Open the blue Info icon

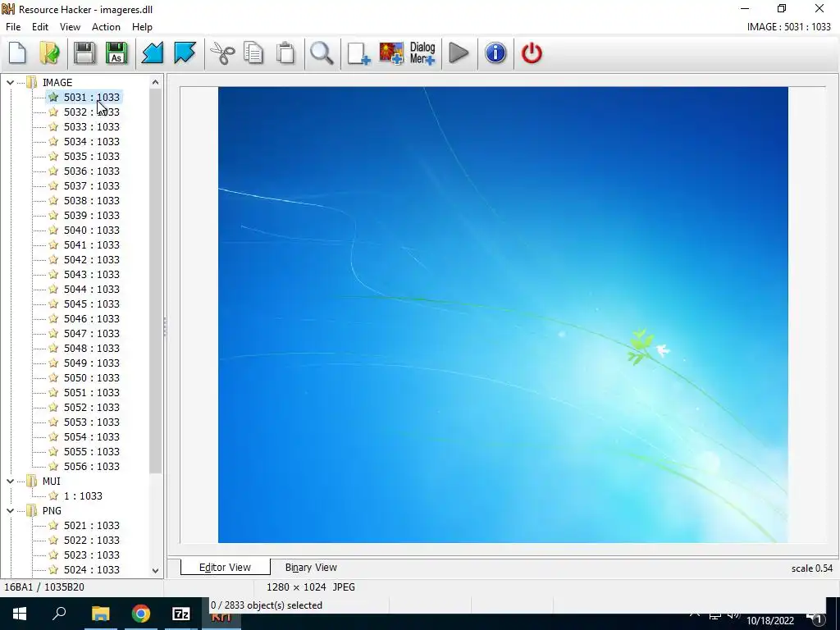(495, 53)
